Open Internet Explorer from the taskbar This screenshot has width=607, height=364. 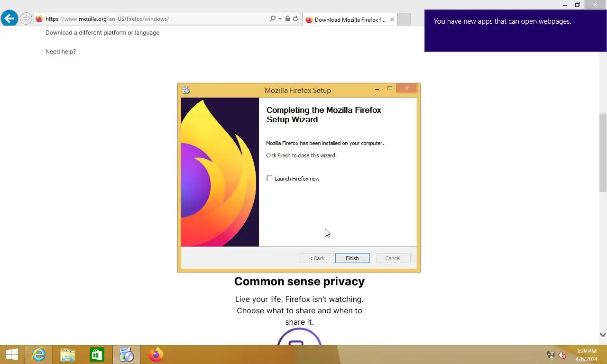(x=38, y=355)
